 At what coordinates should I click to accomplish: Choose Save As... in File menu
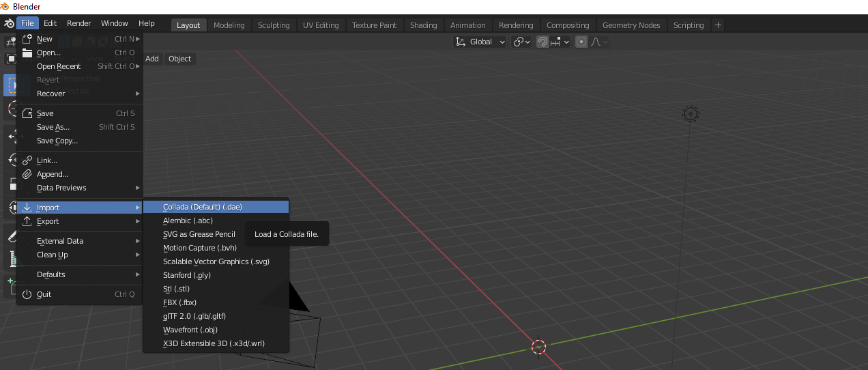[x=79, y=127]
